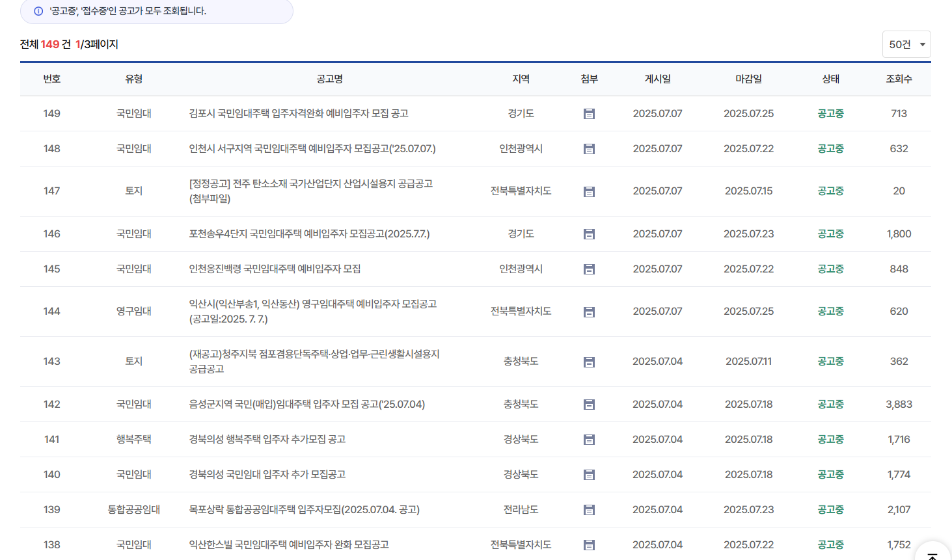Open 목포상락 통합공공임대주택 notice
This screenshot has width=952, height=560.
(305, 509)
